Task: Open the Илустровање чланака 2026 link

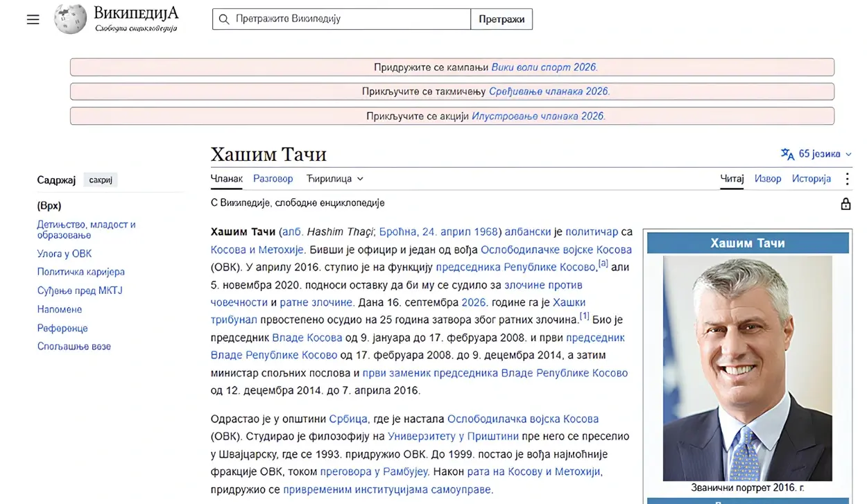Action: coord(538,116)
